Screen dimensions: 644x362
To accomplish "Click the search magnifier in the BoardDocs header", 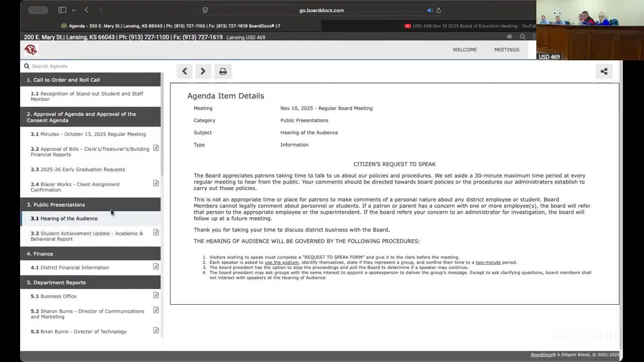I will tap(522, 37).
